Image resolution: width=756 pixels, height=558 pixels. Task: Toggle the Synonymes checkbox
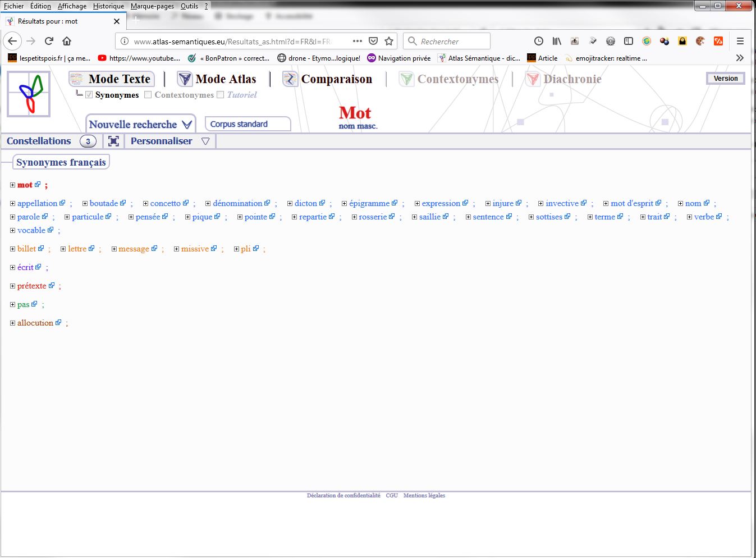click(x=89, y=95)
